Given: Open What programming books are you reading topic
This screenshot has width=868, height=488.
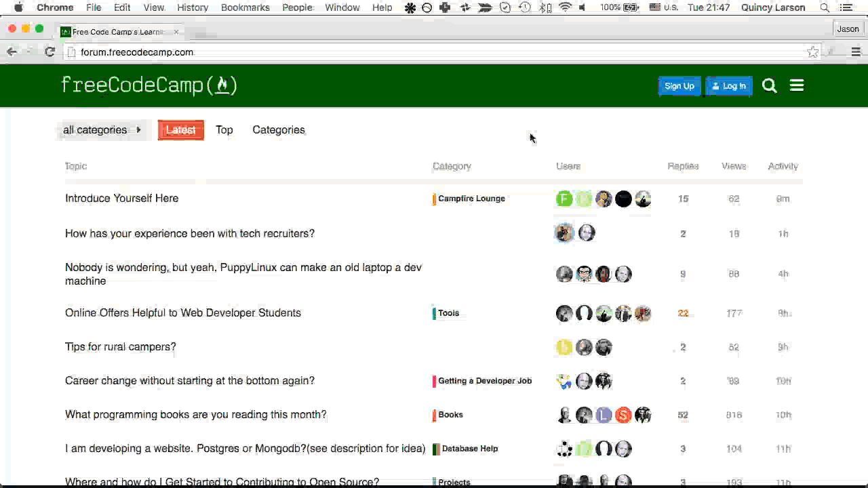Looking at the screenshot, I should point(196,414).
